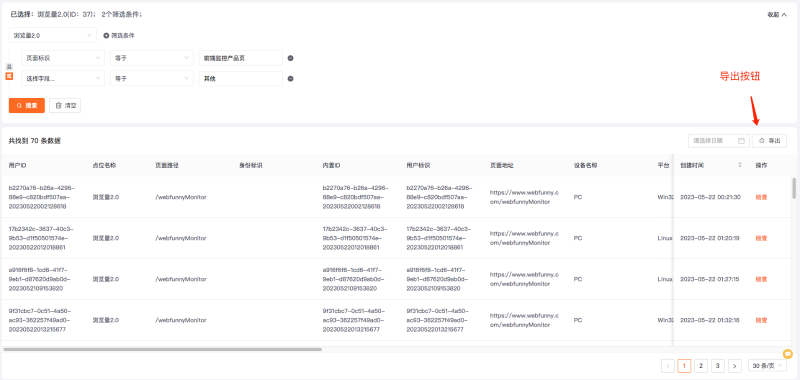Collapse the filter panel via 收起
Image resolution: width=800 pixels, height=380 pixels.
tap(777, 15)
